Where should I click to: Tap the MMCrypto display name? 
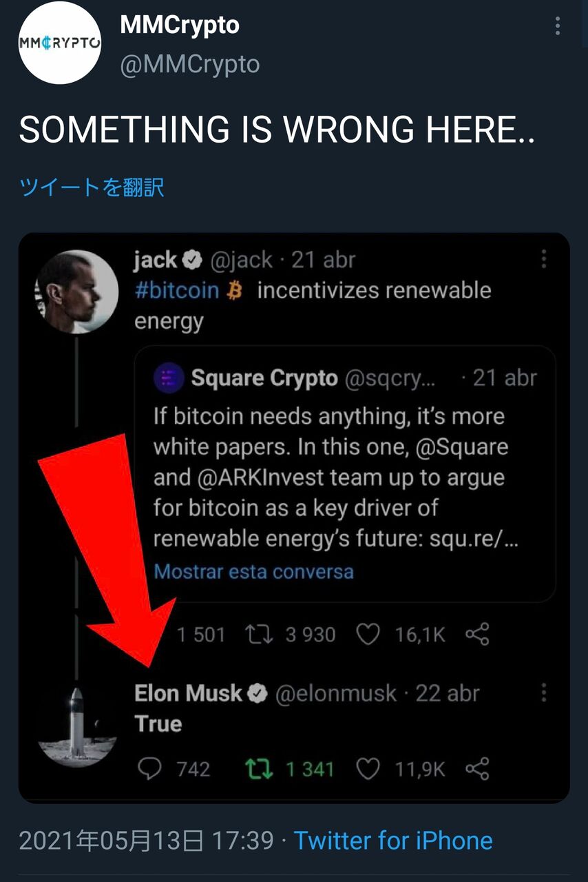tap(180, 25)
